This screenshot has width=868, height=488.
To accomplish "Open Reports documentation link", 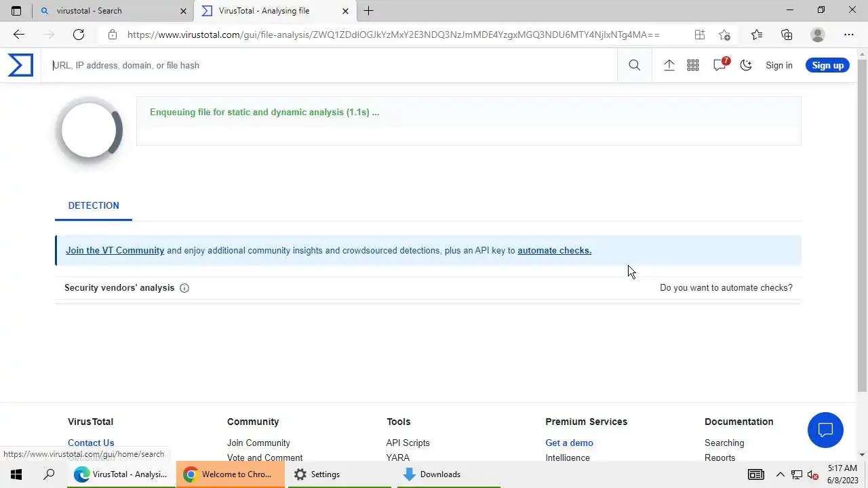I will [719, 457].
